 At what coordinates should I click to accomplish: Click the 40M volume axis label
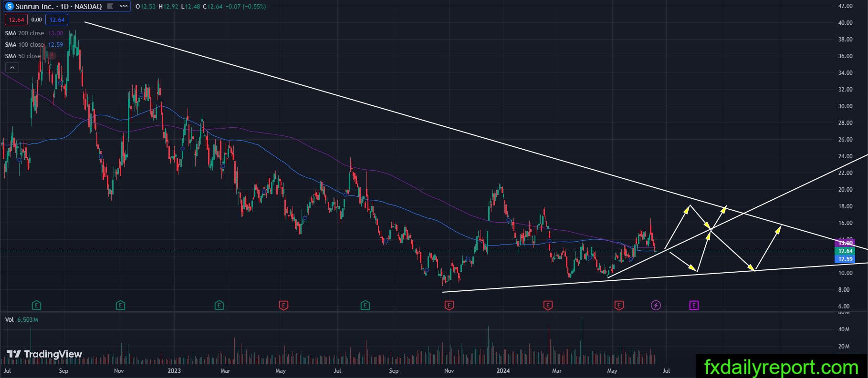[x=844, y=329]
